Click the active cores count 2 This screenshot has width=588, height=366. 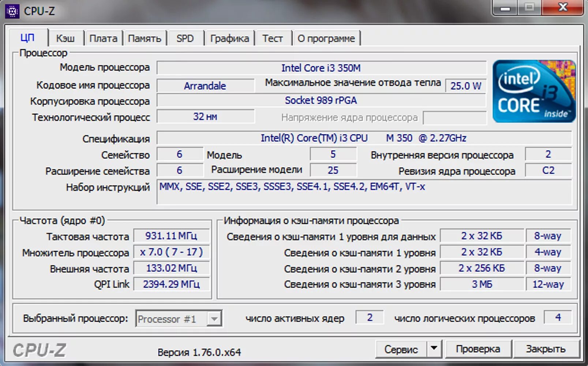click(370, 317)
